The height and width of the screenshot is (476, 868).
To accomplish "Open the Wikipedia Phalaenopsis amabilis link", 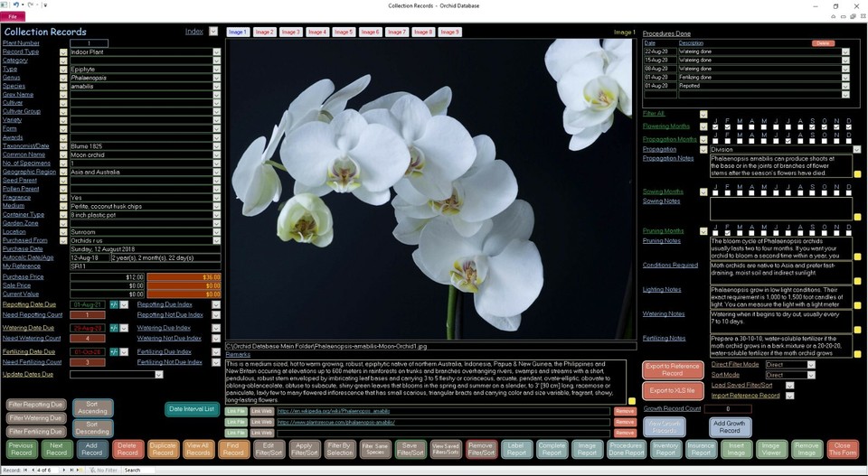I will click(x=334, y=411).
